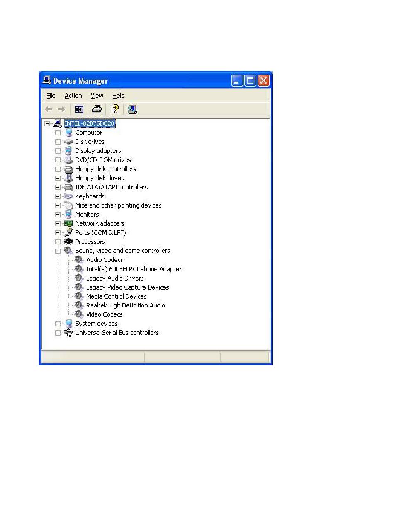
Task: Select the Ports (COM & LPT) label
Action: point(101,233)
